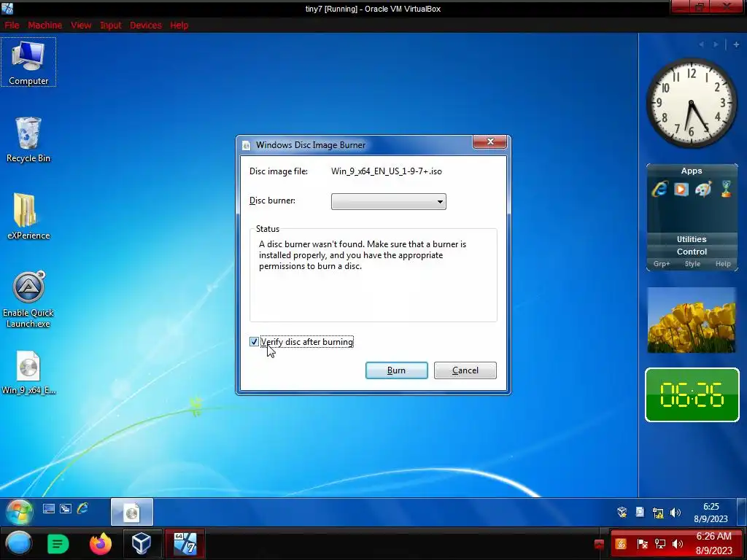Open Paint icon in Apps gadget
This screenshot has height=560, width=747.
pyautogui.click(x=703, y=189)
